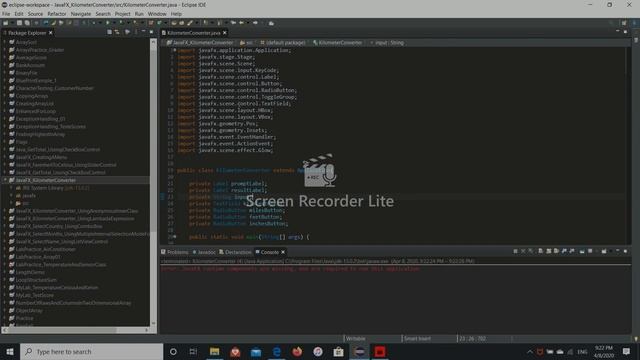Click the Run green play toolbar button
This screenshot has width=640, height=360.
(x=108, y=23)
